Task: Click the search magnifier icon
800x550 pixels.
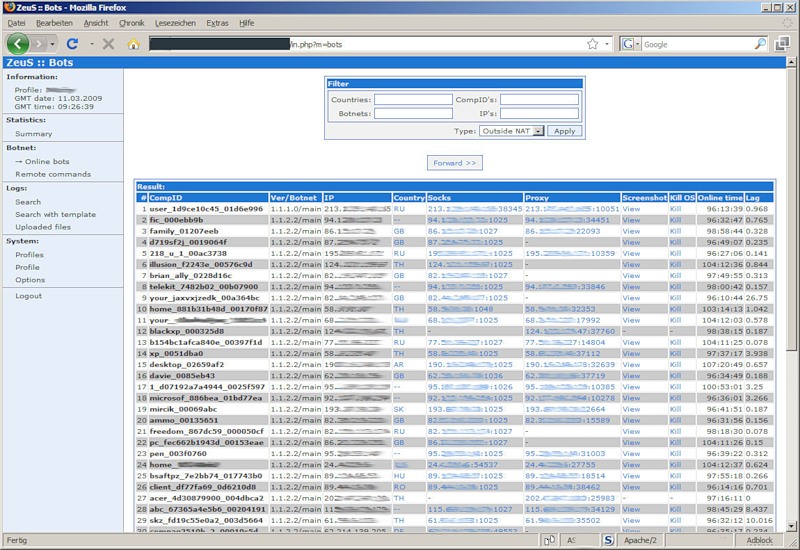Action: (760, 44)
